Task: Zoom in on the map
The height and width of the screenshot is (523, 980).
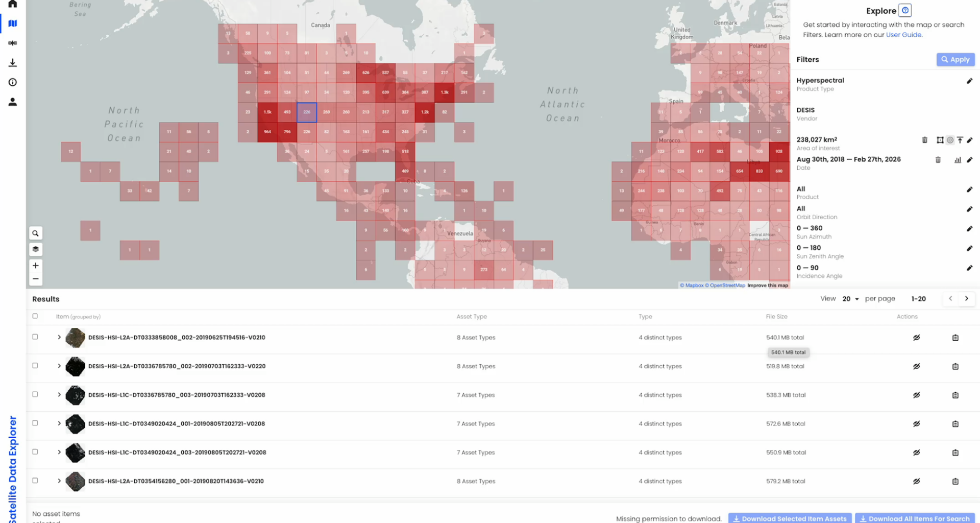Action: [x=35, y=265]
